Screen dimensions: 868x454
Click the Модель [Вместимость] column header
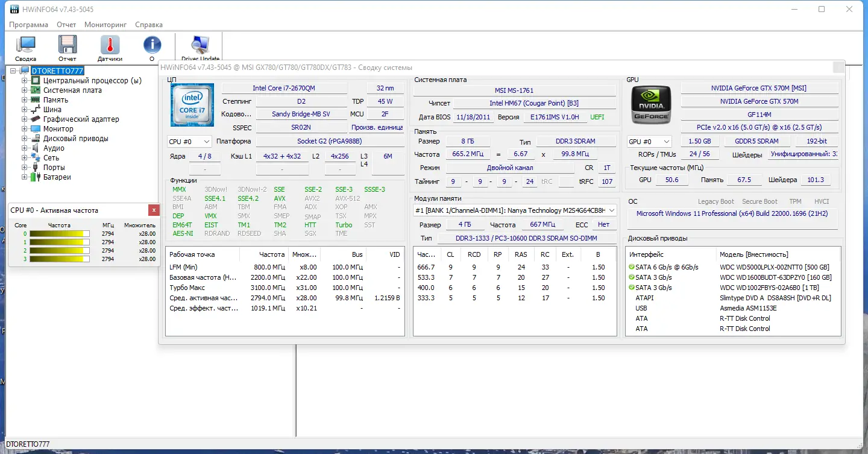coord(753,254)
